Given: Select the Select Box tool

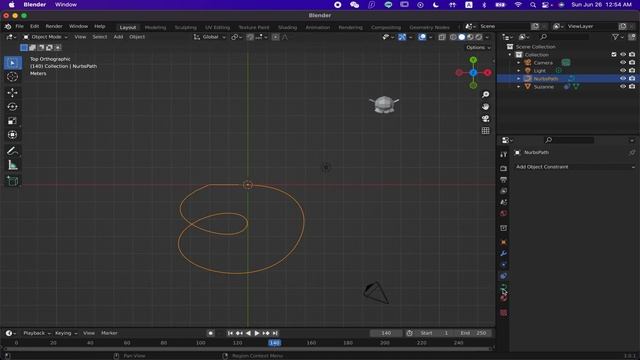Looking at the screenshot, I should [13, 63].
